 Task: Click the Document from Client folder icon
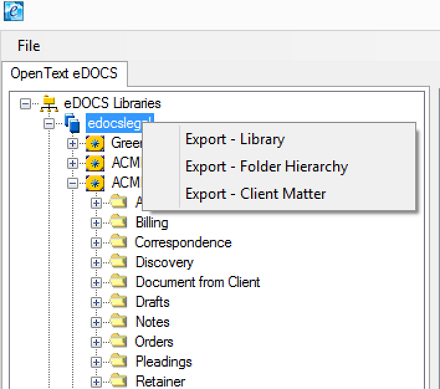(x=119, y=281)
